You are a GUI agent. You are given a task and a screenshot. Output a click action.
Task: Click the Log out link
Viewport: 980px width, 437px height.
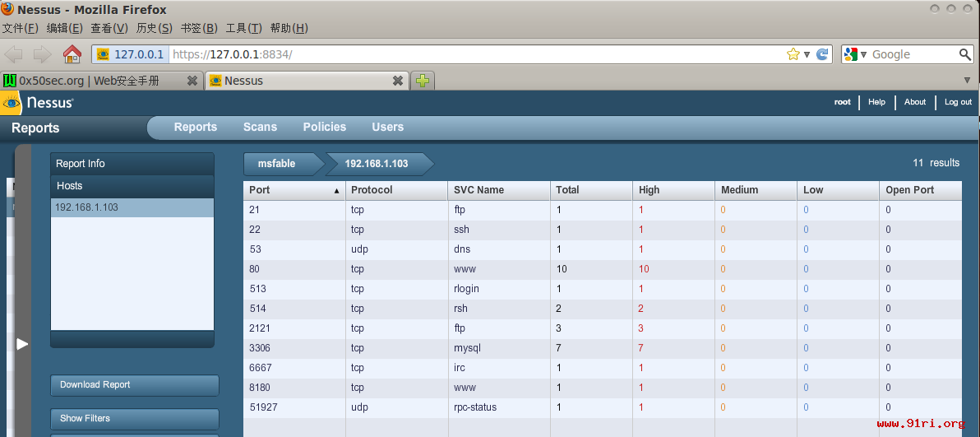958,102
